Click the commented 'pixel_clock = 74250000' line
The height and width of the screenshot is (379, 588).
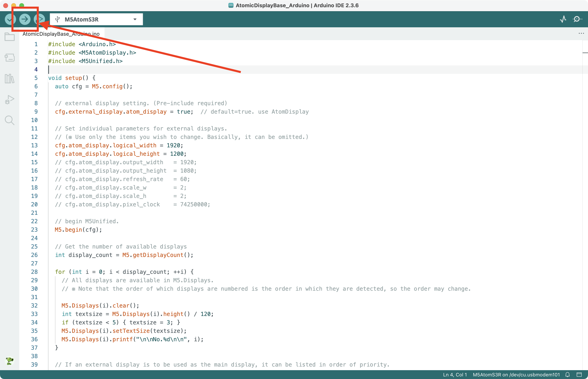coord(132,205)
